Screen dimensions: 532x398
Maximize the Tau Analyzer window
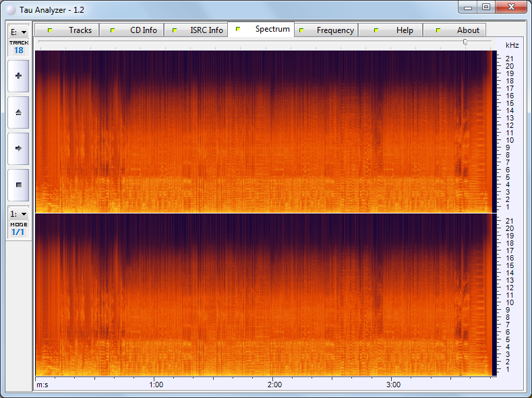[485, 7]
